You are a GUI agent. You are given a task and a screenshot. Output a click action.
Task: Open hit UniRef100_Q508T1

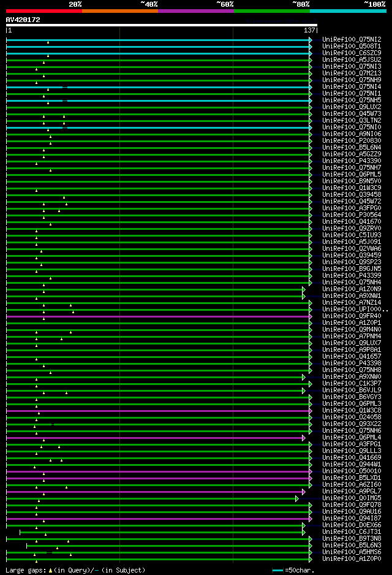pyautogui.click(x=352, y=46)
